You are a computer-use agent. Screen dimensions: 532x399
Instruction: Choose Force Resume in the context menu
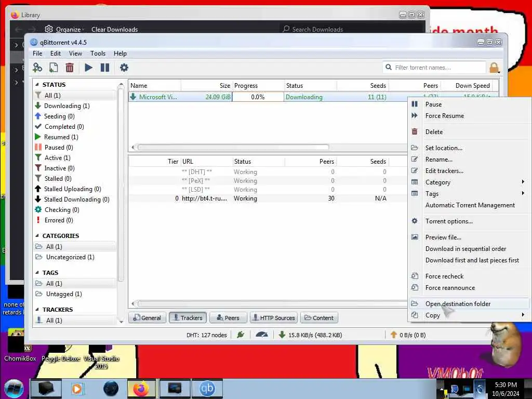click(469, 116)
